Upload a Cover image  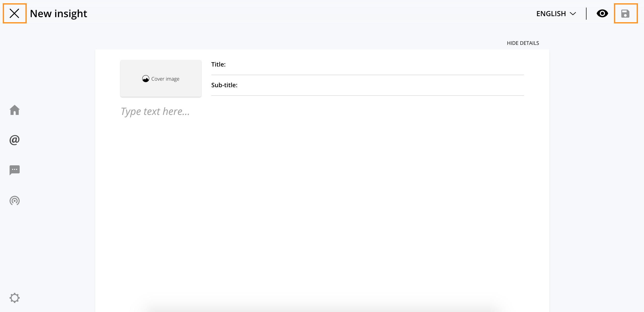[161, 79]
